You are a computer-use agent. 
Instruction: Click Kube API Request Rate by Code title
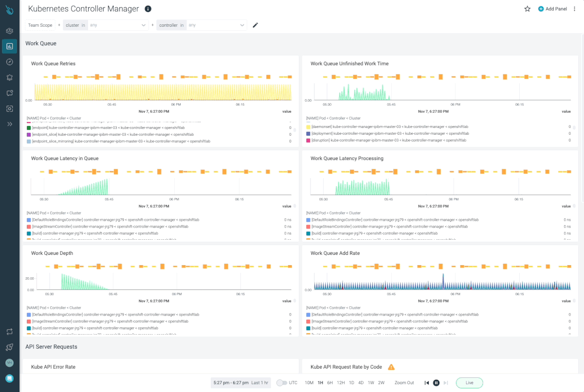point(346,367)
